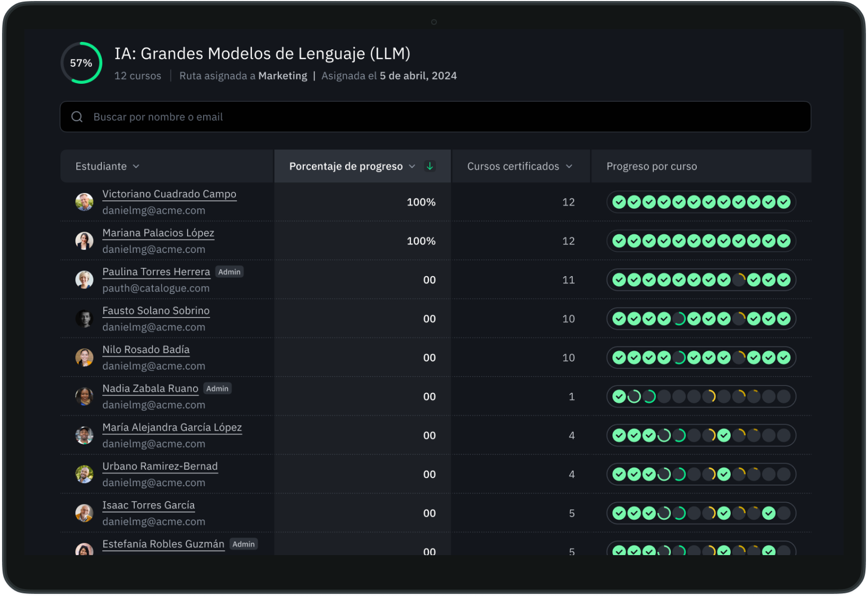Click the Marketing assigned team label
This screenshot has height=597, width=868.
pyautogui.click(x=283, y=76)
